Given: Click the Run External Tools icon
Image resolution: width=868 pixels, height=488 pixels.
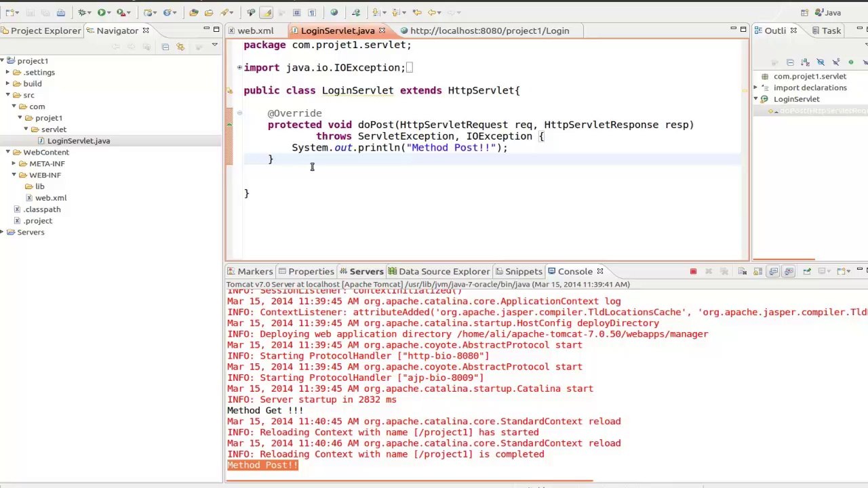Looking at the screenshot, I should tap(121, 12).
